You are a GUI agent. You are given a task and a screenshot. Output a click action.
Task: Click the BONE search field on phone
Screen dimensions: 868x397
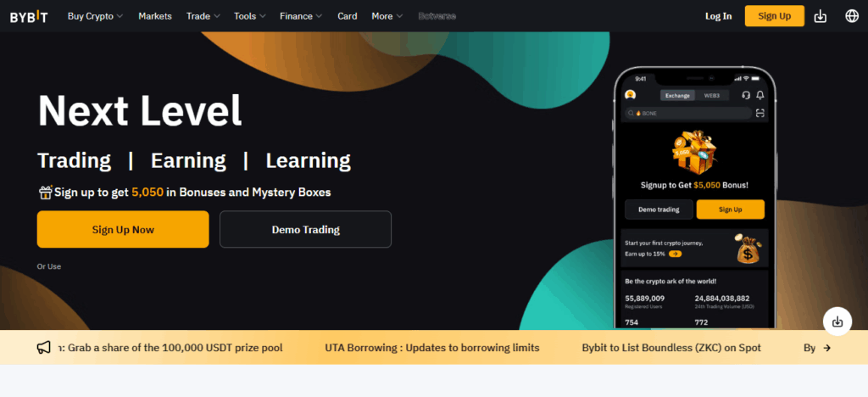688,113
